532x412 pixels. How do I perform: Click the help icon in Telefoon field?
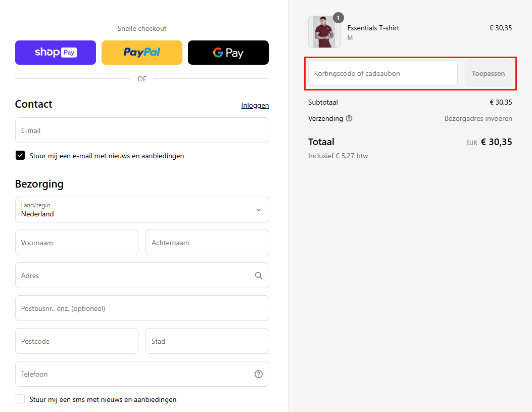(258, 374)
